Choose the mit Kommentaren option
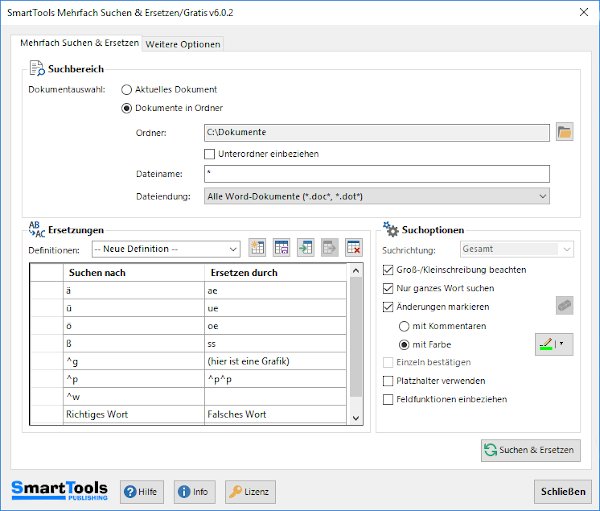Screen dimensions: 600x511 click(x=405, y=326)
